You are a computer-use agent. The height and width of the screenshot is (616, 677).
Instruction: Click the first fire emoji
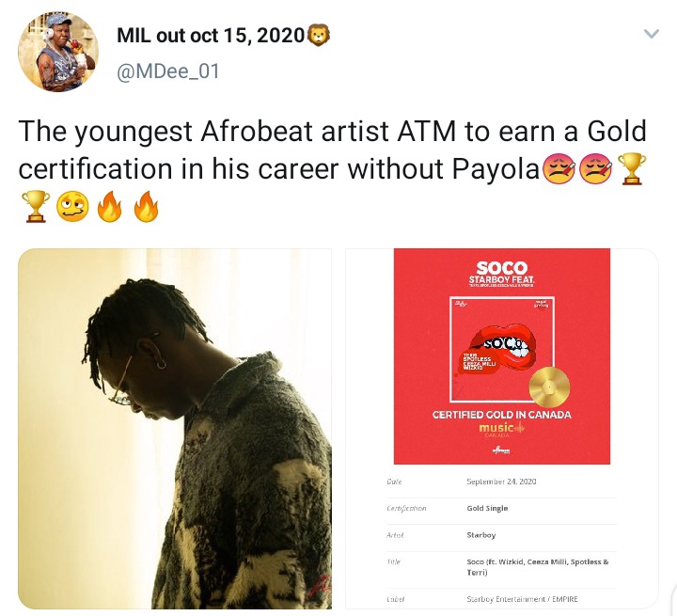point(110,207)
